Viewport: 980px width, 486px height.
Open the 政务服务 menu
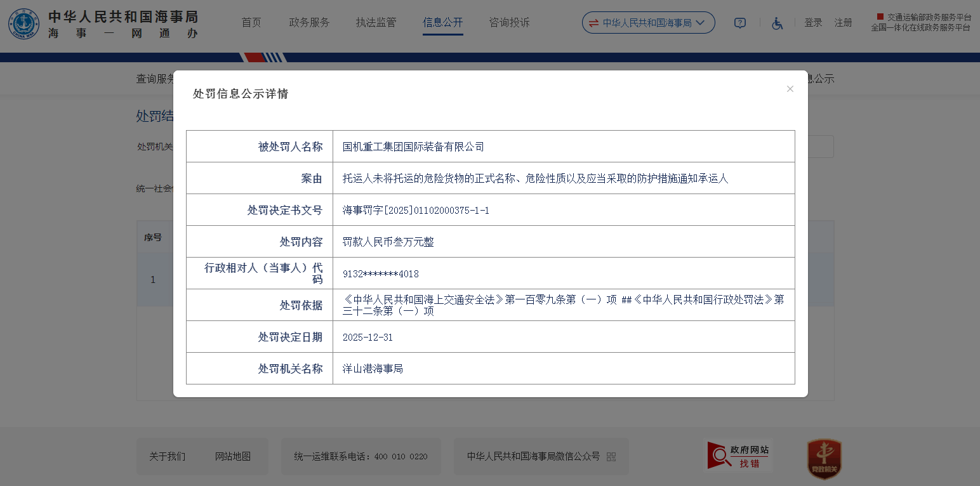tap(309, 23)
